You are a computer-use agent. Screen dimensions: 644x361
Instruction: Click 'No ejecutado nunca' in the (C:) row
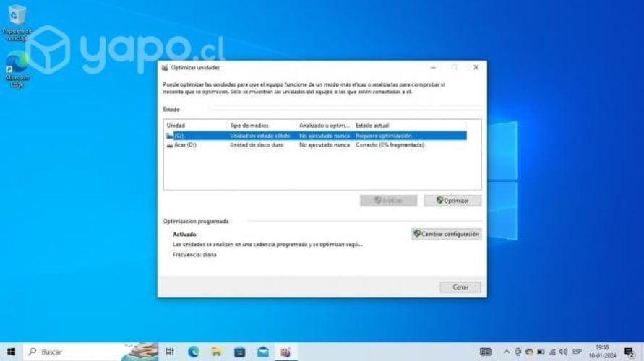pos(325,136)
